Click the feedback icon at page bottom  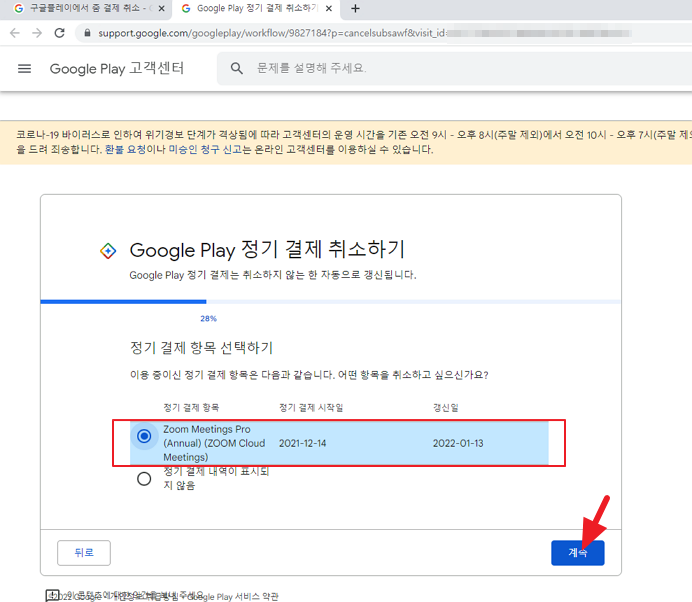(52, 595)
